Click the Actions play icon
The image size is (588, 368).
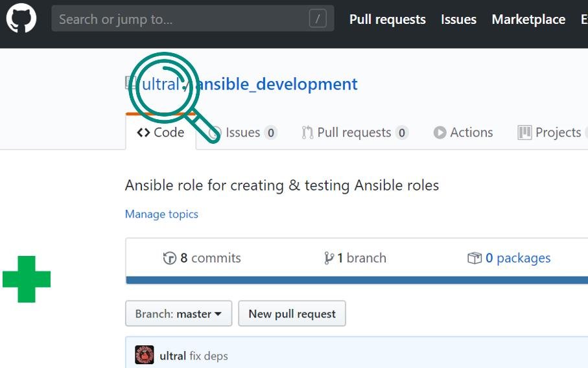(x=440, y=133)
